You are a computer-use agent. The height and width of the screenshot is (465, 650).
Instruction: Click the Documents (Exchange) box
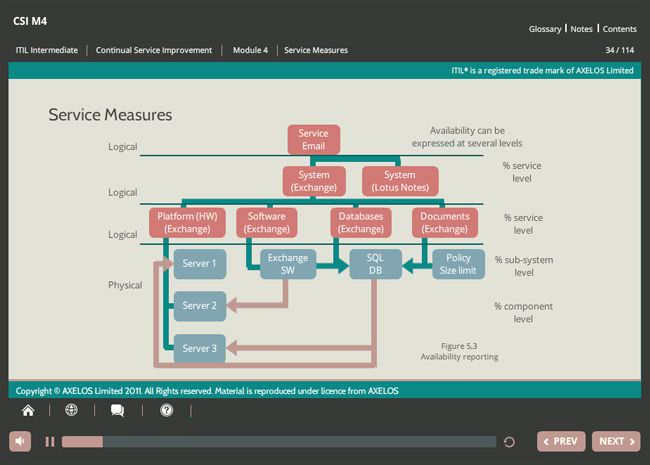[445, 223]
